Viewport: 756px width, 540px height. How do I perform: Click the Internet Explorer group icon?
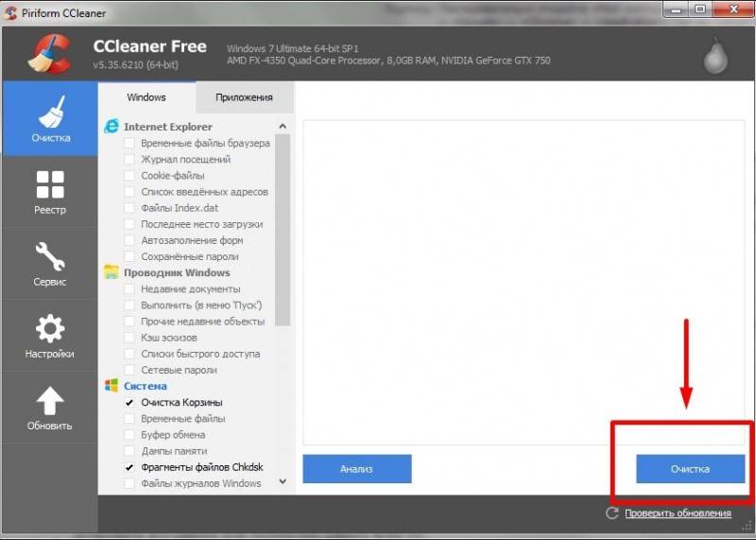112,127
